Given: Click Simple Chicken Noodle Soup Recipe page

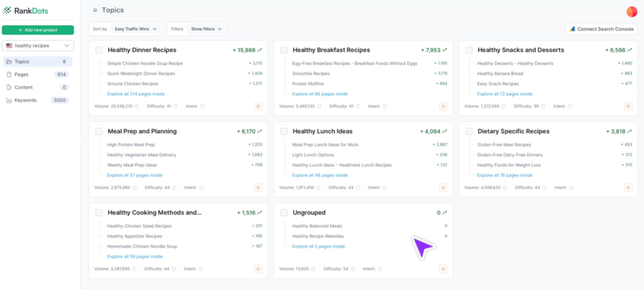Looking at the screenshot, I should (145, 63).
